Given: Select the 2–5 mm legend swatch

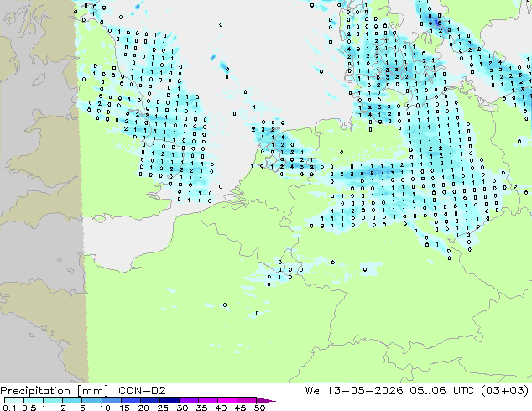Looking at the screenshot, I should pyautogui.click(x=72, y=400).
